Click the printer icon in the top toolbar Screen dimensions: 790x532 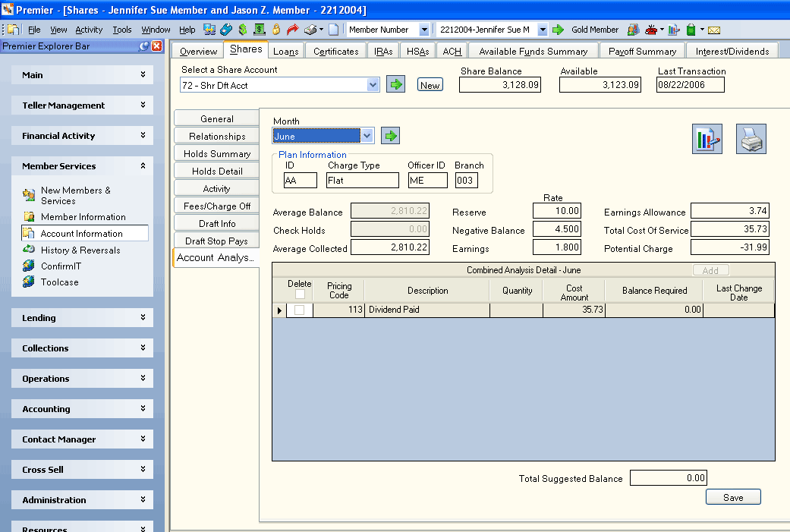[x=310, y=30]
